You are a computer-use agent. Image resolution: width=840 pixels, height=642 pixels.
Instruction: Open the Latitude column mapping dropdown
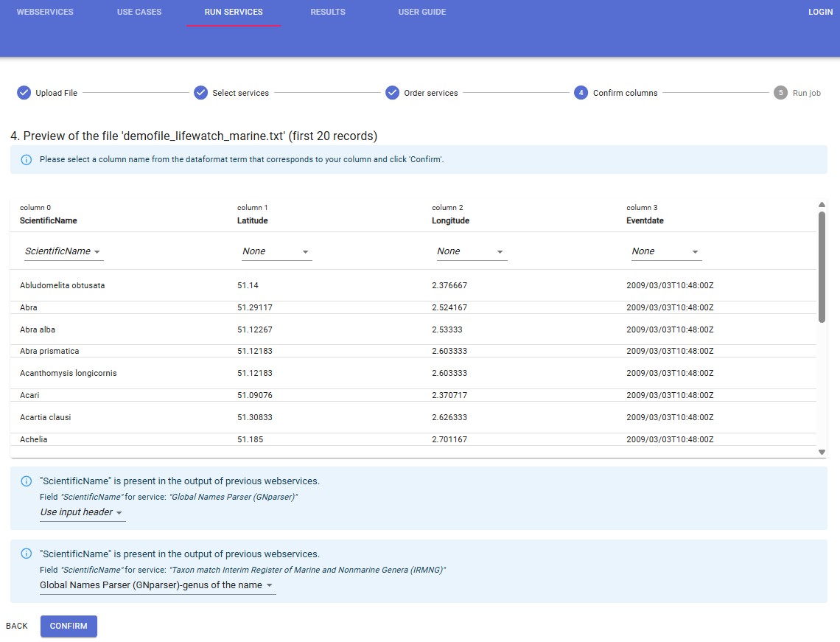tap(276, 251)
